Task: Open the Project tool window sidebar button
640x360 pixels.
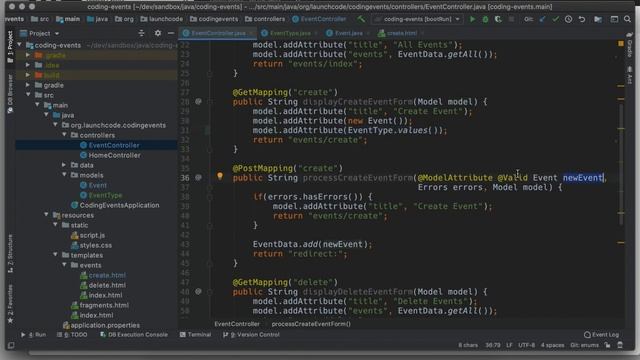Action: coord(10,47)
